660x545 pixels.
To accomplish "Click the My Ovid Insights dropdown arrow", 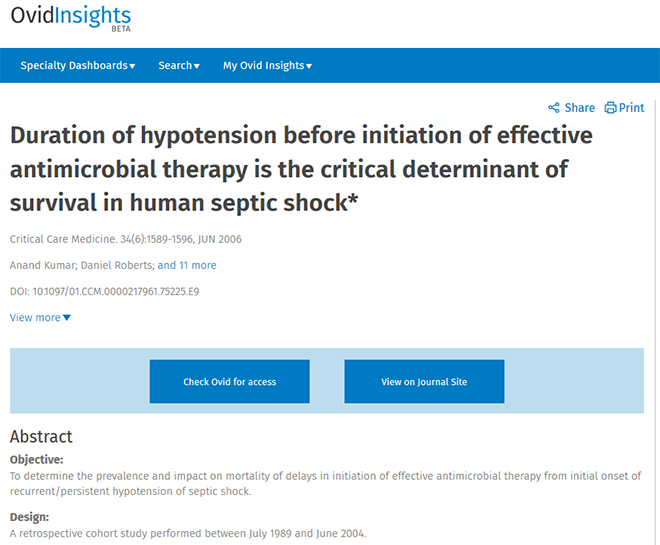I will click(309, 66).
